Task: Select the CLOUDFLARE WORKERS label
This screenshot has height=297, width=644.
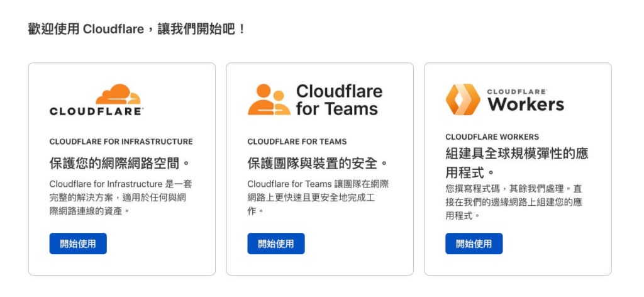Action: coord(492,137)
